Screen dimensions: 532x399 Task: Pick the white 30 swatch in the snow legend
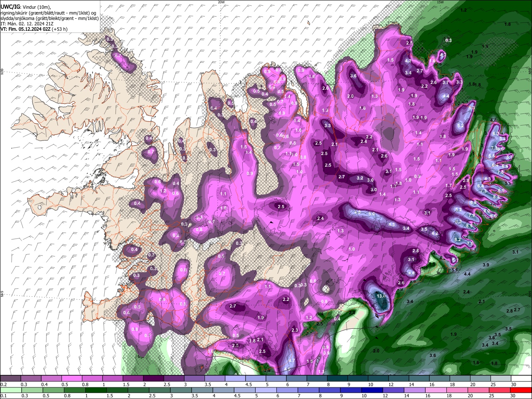[x=521, y=379]
